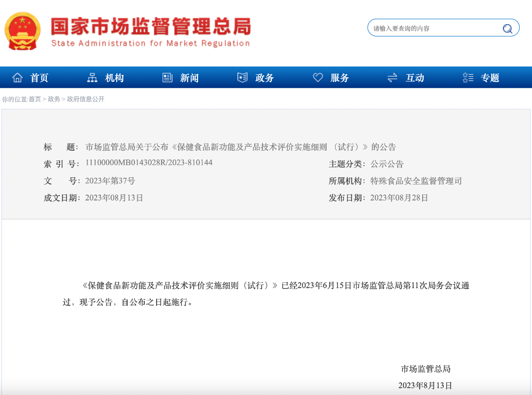Open the 服务 navigation menu label
532x395 pixels.
pos(339,78)
